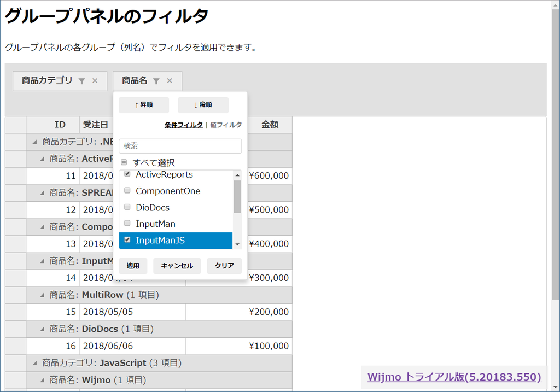Collapse the 商品名: SPREAD group row
Image resolution: width=560 pixels, height=392 pixels.
point(42,193)
